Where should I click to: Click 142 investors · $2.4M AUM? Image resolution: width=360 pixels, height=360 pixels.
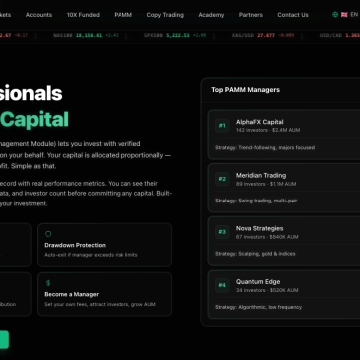click(268, 130)
